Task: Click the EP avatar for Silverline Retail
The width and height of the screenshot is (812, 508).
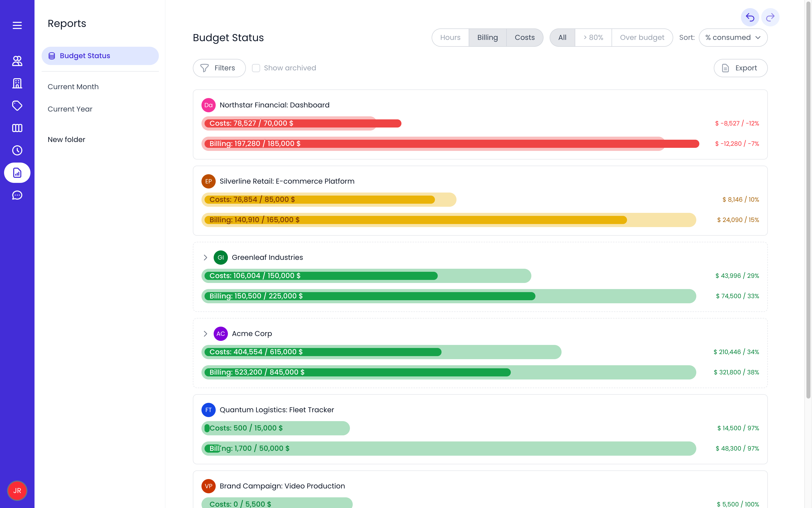Action: [208, 181]
